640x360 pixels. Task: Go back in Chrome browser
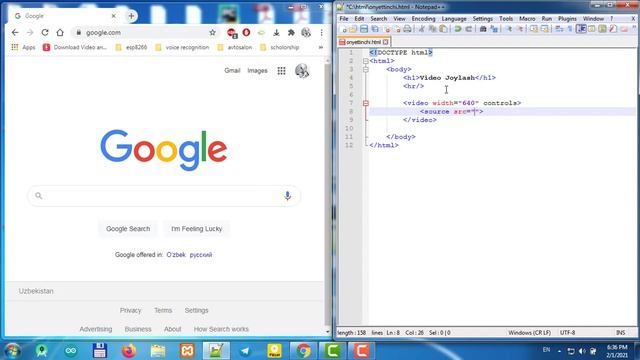pyautogui.click(x=15, y=32)
